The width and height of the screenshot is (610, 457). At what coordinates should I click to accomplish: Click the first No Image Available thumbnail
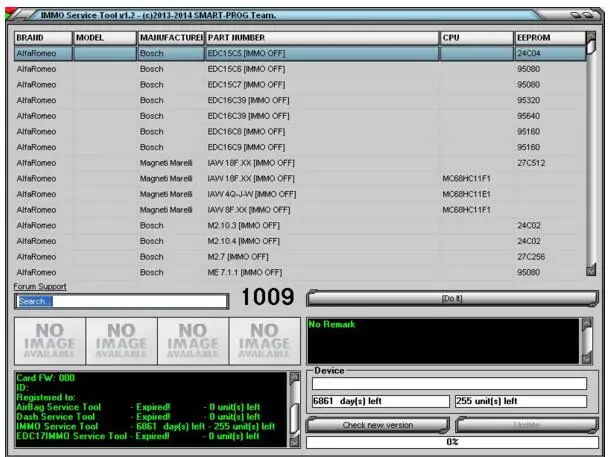50,341
